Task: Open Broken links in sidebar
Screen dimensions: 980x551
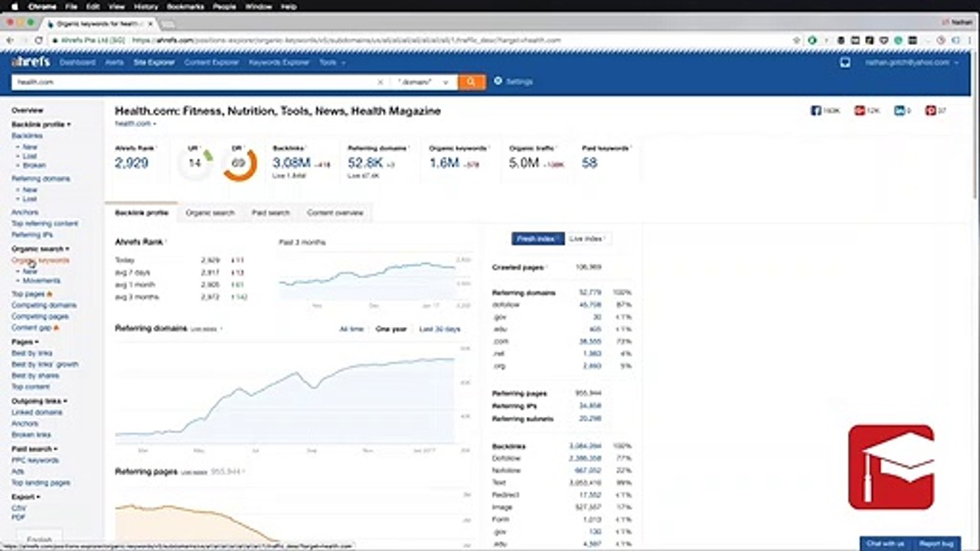Action: tap(31, 435)
